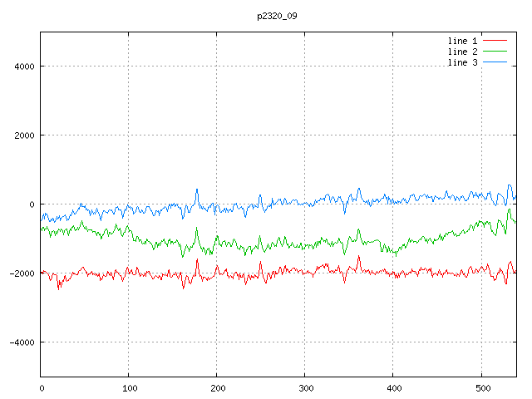This screenshot has width=532, height=399.
Task: Click the red line 1 legend sample
Action: [x=495, y=40]
